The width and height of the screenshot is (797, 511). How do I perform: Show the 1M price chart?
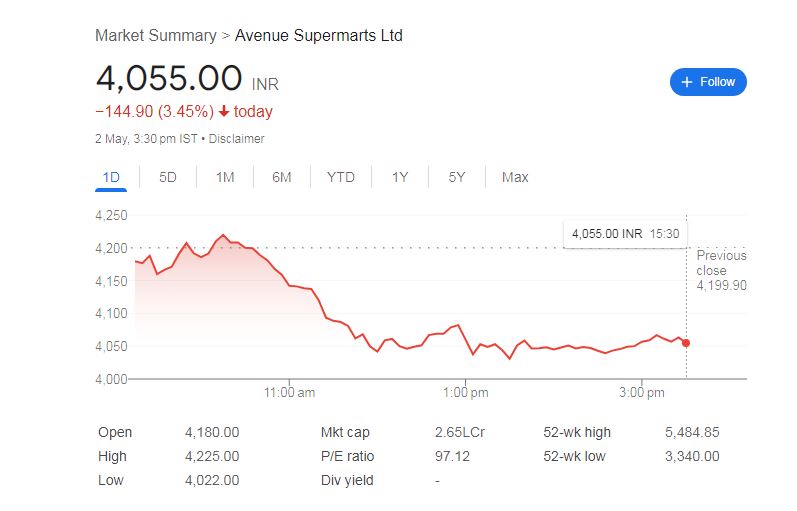click(225, 177)
